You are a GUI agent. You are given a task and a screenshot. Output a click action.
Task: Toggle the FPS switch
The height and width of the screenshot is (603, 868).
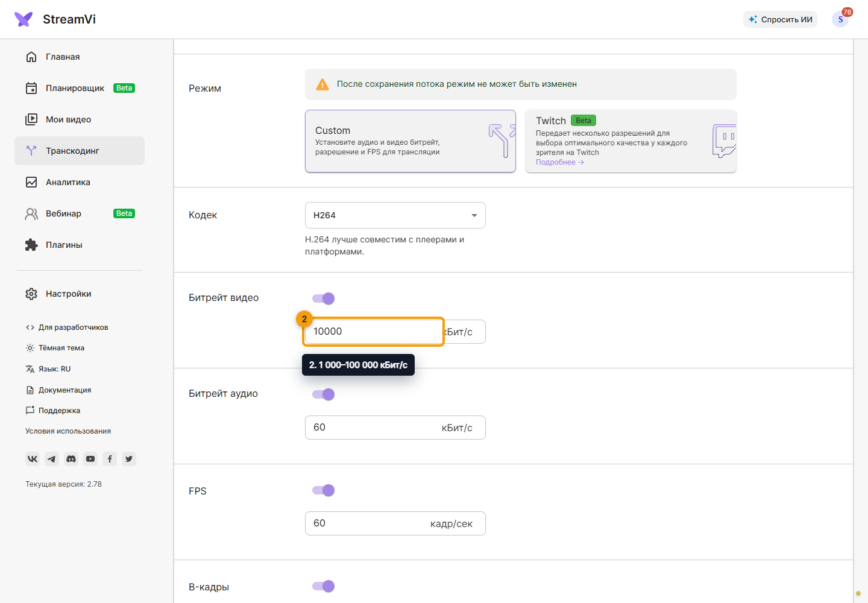click(323, 490)
